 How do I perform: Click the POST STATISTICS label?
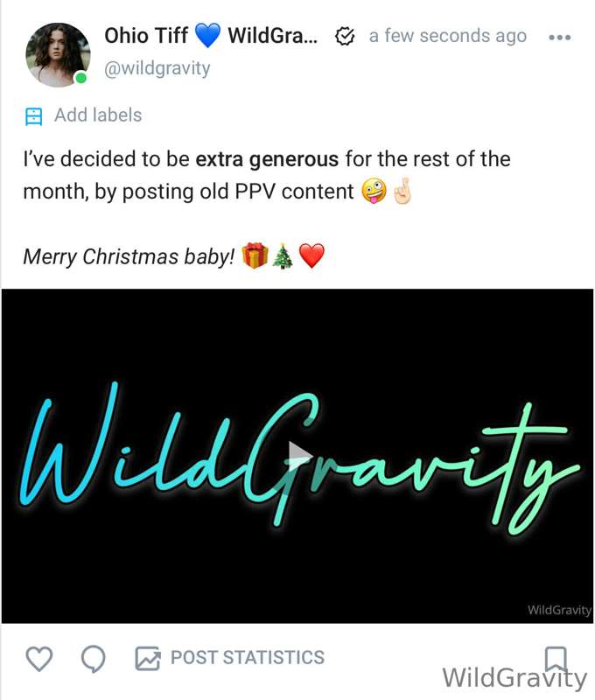click(x=248, y=658)
